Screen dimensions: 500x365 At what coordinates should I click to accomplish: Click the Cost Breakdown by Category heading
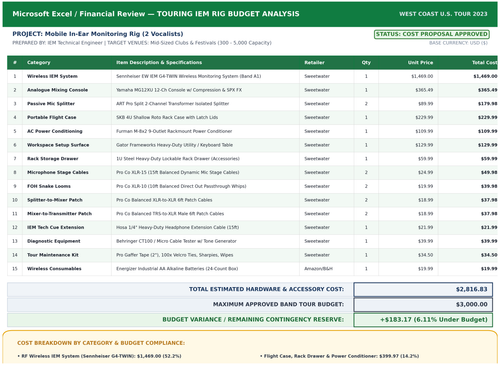coord(101,343)
